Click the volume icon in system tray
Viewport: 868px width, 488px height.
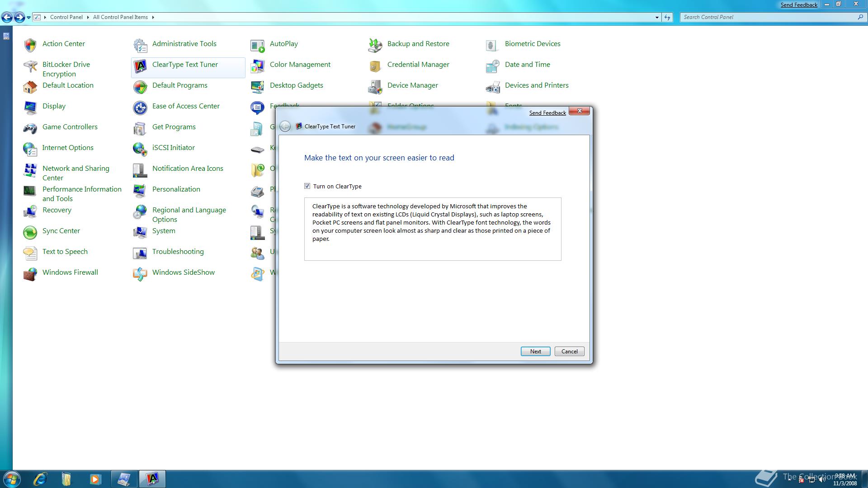(x=822, y=479)
